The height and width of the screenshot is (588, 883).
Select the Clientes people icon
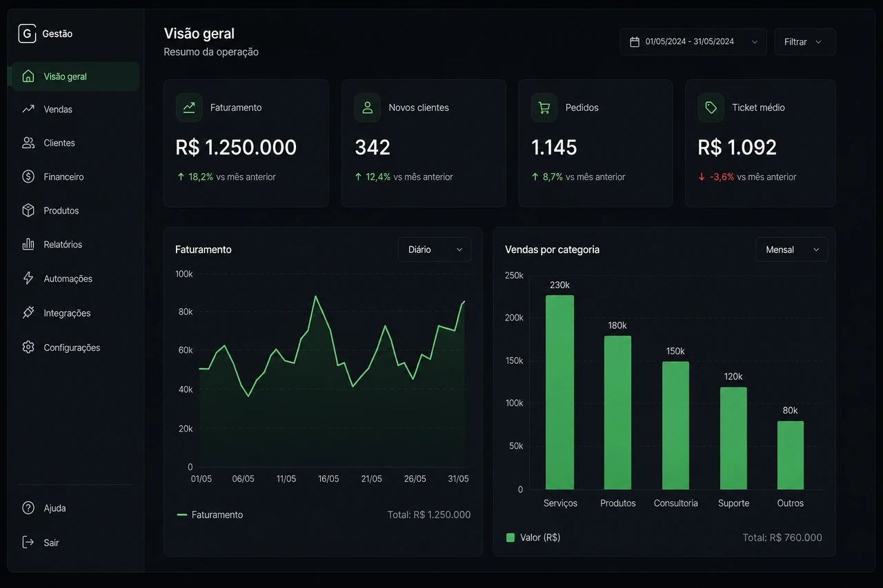click(x=28, y=143)
